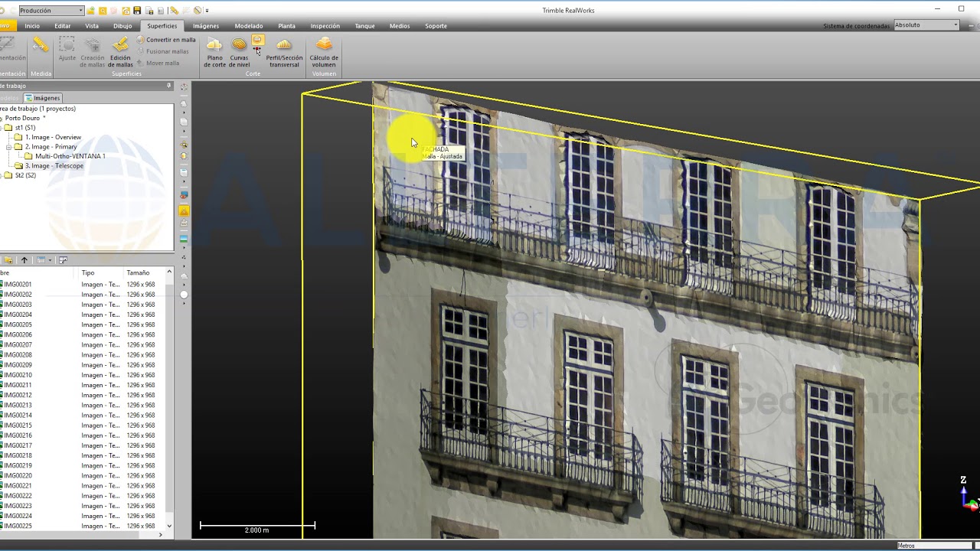Select Curvas de nivel tool

coord(239,52)
